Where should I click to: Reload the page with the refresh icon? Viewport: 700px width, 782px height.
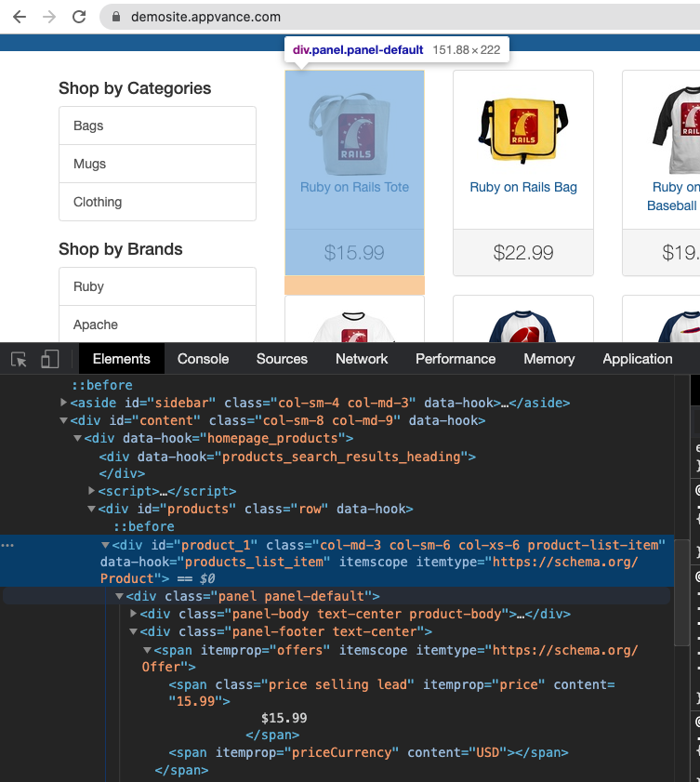click(x=79, y=17)
